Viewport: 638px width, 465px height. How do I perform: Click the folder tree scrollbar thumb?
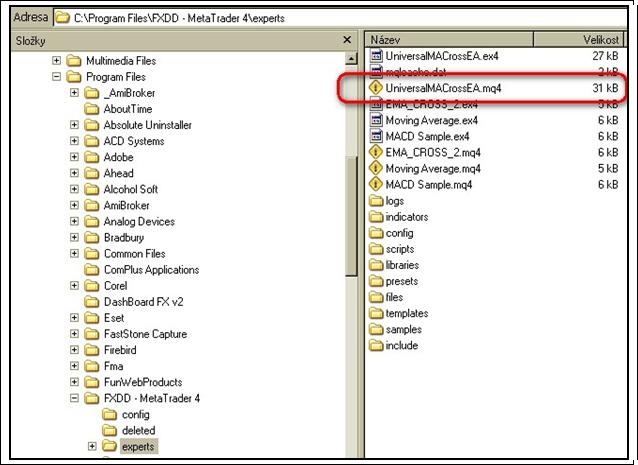point(351,216)
